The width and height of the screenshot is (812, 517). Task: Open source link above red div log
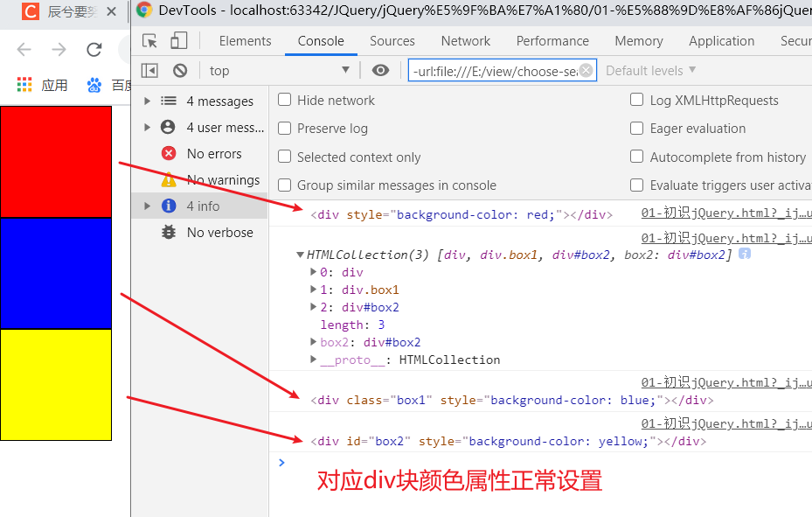pos(726,213)
